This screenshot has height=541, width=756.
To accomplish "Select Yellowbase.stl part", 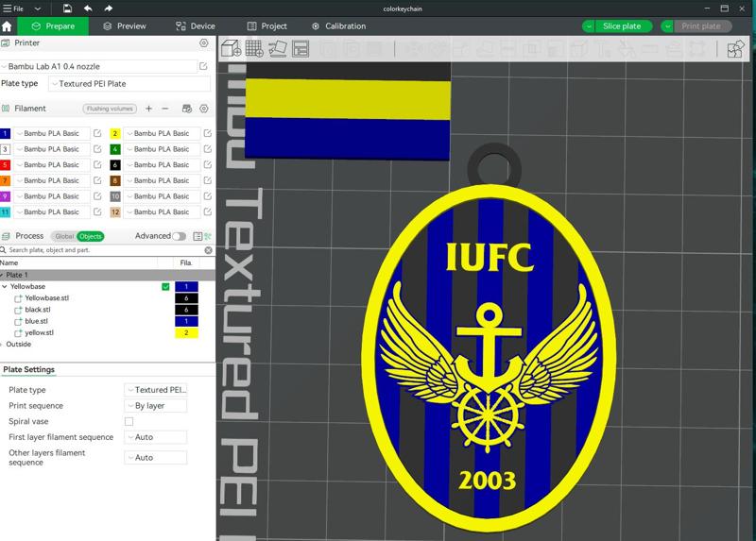I will coord(46,298).
